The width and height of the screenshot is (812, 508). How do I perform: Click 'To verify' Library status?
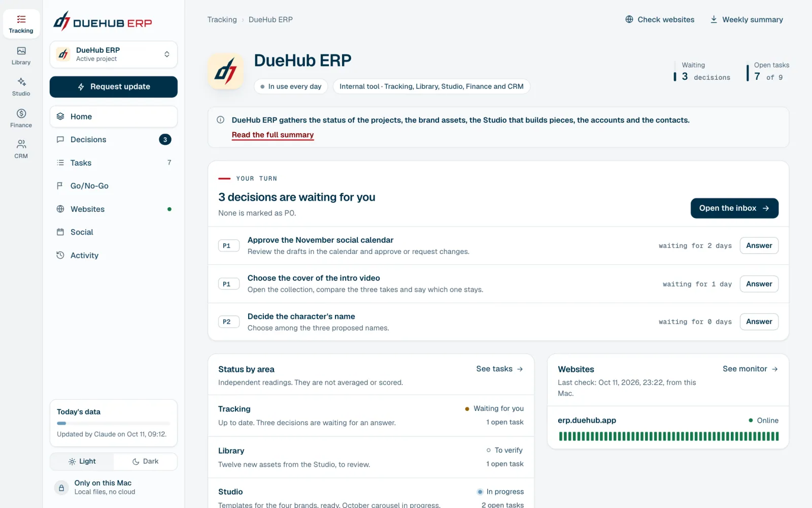[504, 450]
